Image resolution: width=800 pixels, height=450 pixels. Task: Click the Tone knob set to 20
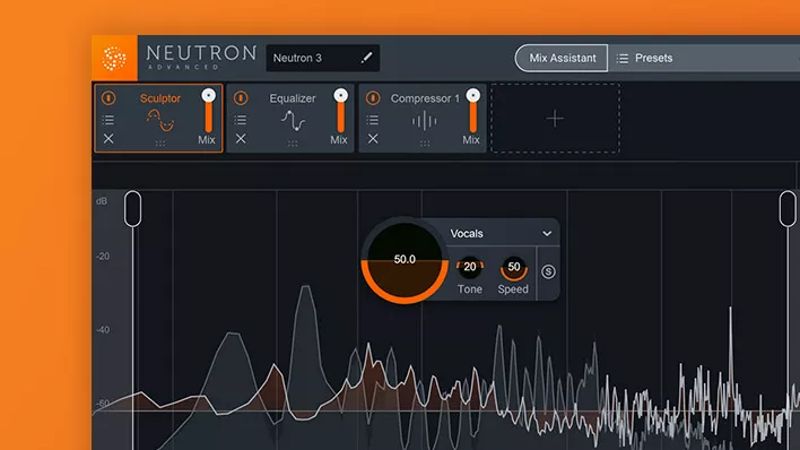[x=470, y=267]
